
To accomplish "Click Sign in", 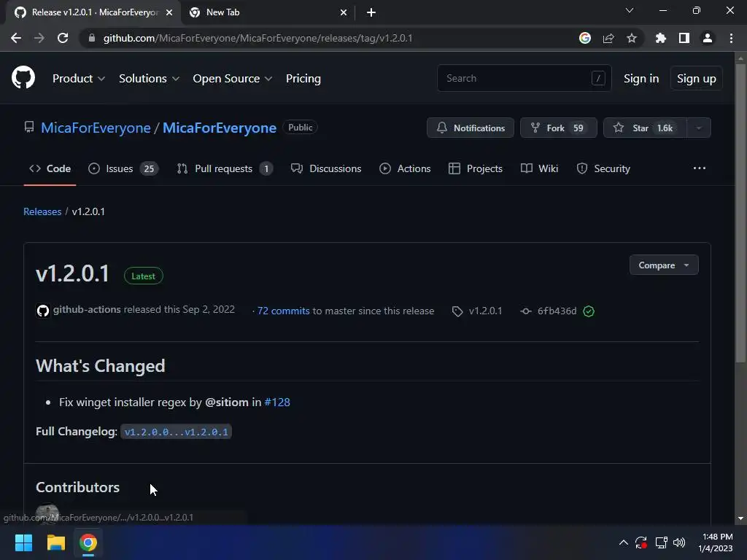I will [641, 79].
